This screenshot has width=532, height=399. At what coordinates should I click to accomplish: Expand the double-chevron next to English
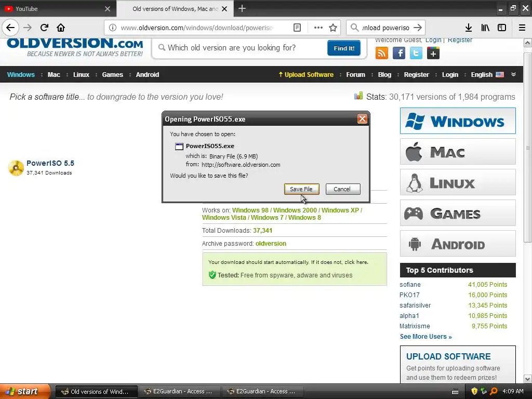[x=513, y=75]
